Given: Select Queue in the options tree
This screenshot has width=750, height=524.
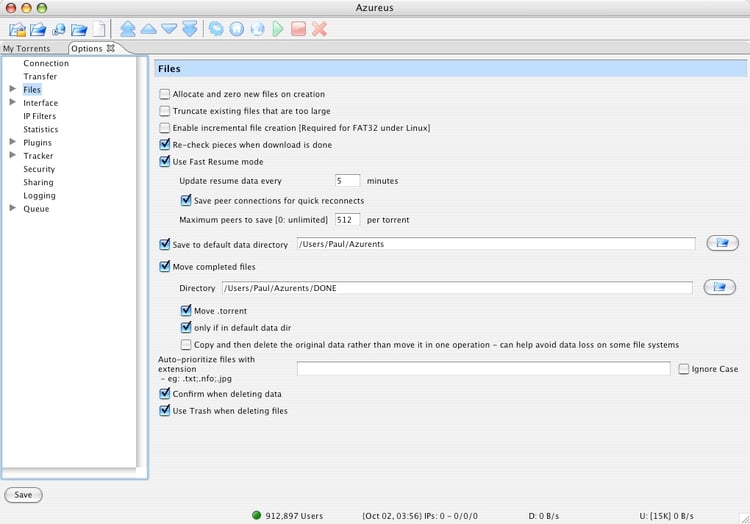Looking at the screenshot, I should [36, 209].
